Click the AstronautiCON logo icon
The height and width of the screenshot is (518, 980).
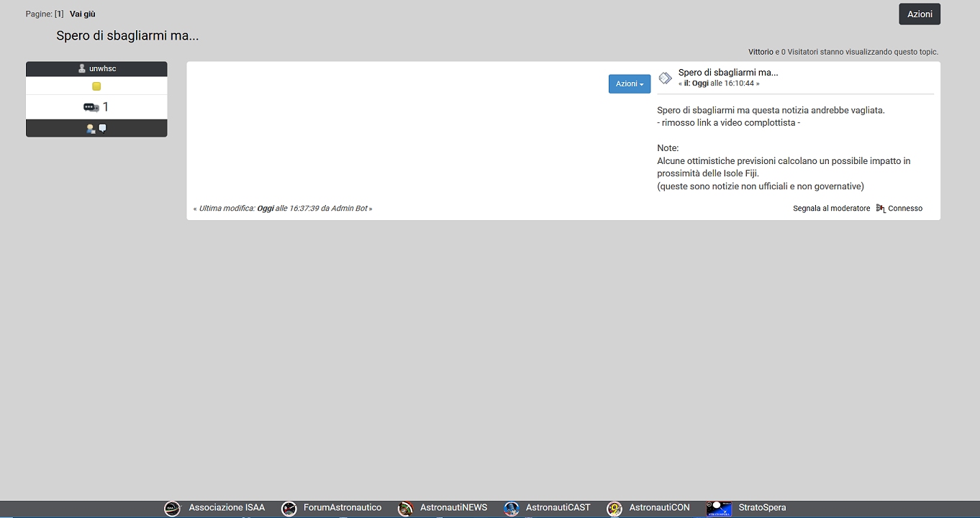614,509
